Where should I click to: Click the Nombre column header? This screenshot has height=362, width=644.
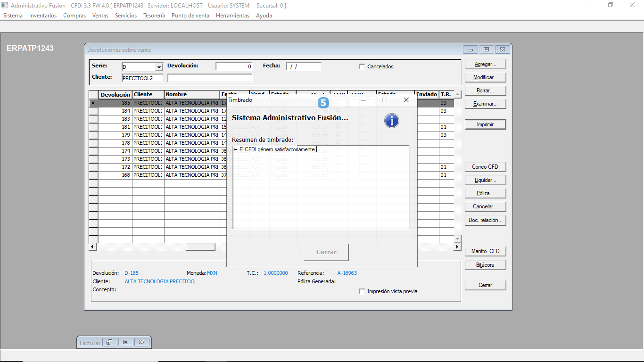pyautogui.click(x=192, y=95)
